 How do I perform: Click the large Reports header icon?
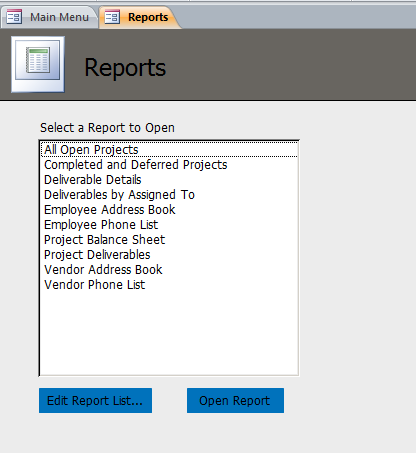[38, 64]
